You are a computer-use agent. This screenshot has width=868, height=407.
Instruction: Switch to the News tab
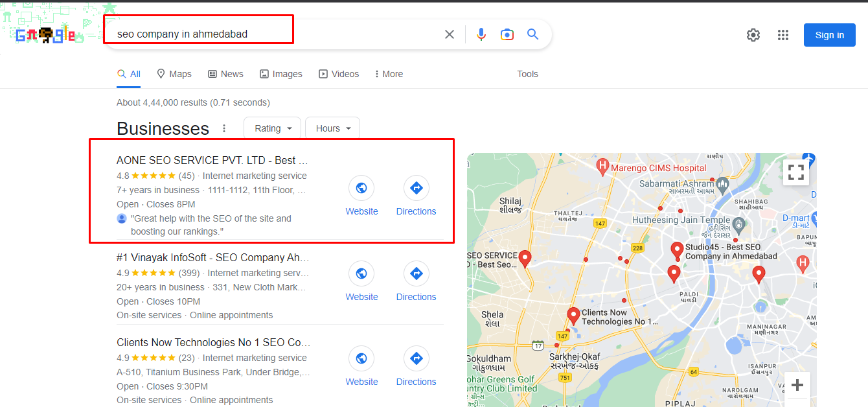[x=225, y=74]
